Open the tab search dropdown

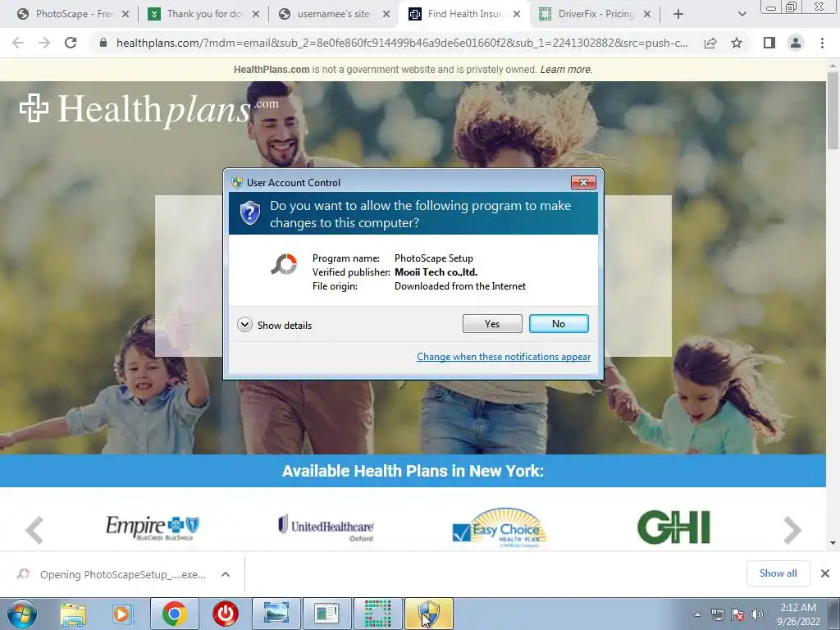[742, 14]
